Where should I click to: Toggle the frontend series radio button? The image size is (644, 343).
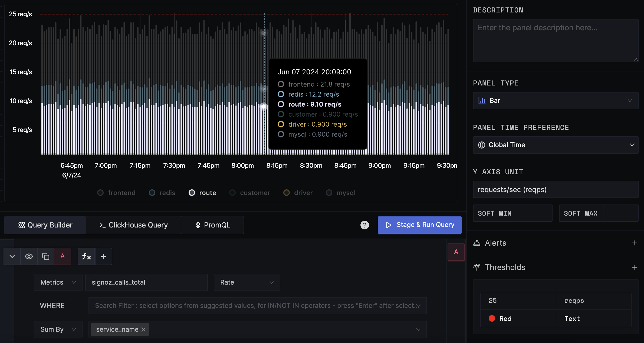(100, 193)
